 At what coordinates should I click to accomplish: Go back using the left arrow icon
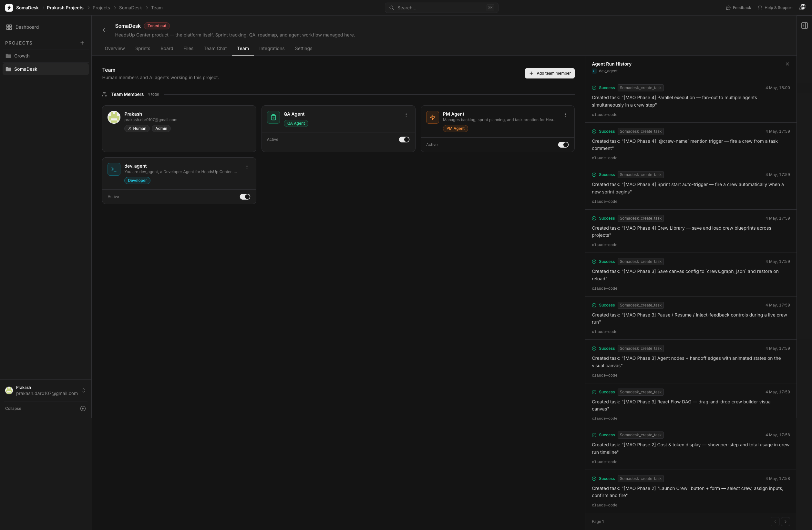pyautogui.click(x=105, y=30)
